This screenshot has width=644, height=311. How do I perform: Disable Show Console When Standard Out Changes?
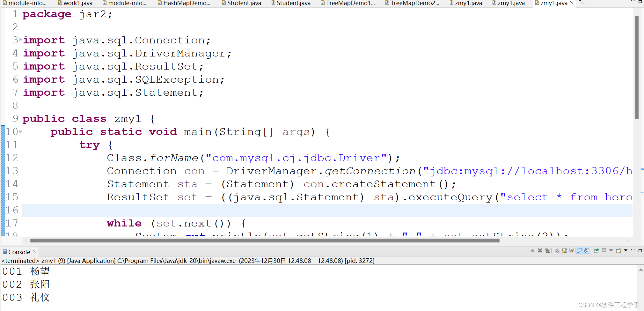tap(580, 251)
